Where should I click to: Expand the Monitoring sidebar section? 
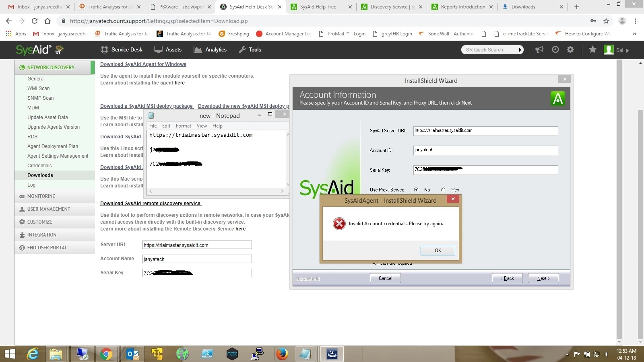pos(55,196)
